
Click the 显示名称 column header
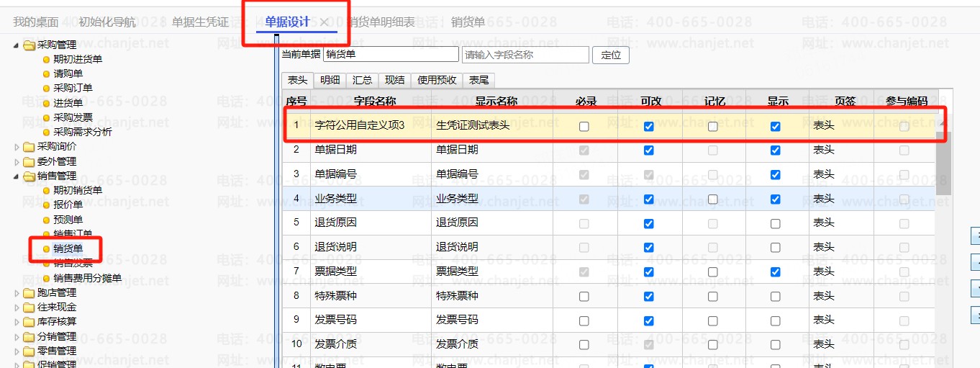[x=496, y=102]
